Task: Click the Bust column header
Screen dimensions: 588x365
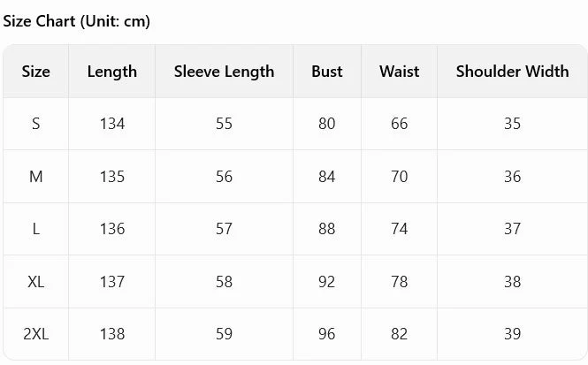Action: [x=326, y=72]
